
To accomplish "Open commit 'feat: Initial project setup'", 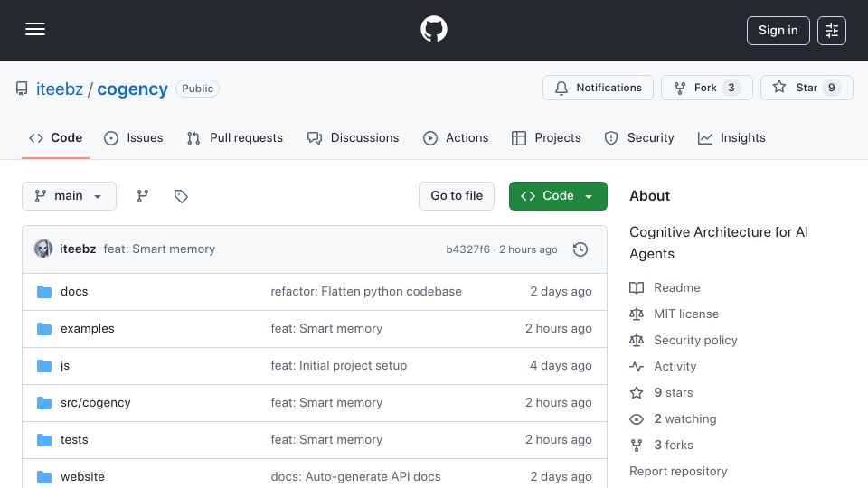I will pyautogui.click(x=339, y=366).
